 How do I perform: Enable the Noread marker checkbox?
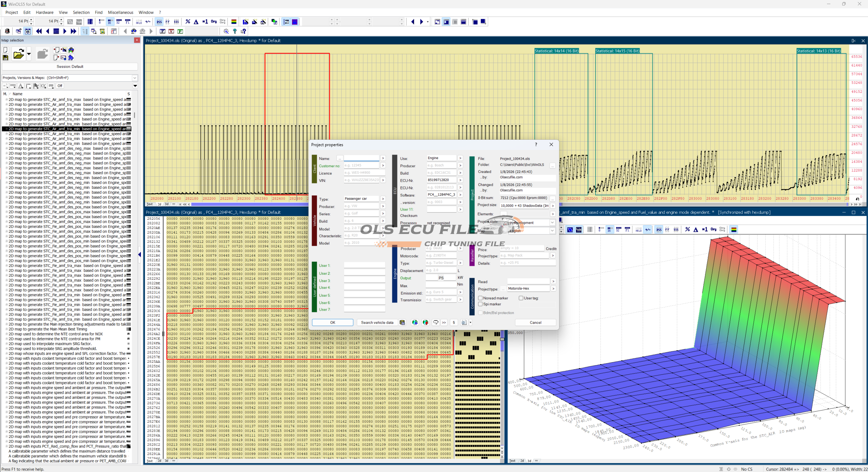(x=480, y=298)
